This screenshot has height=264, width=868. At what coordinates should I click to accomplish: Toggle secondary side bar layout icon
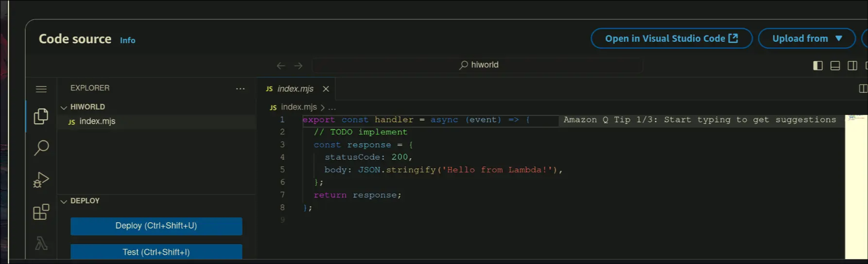pyautogui.click(x=852, y=66)
